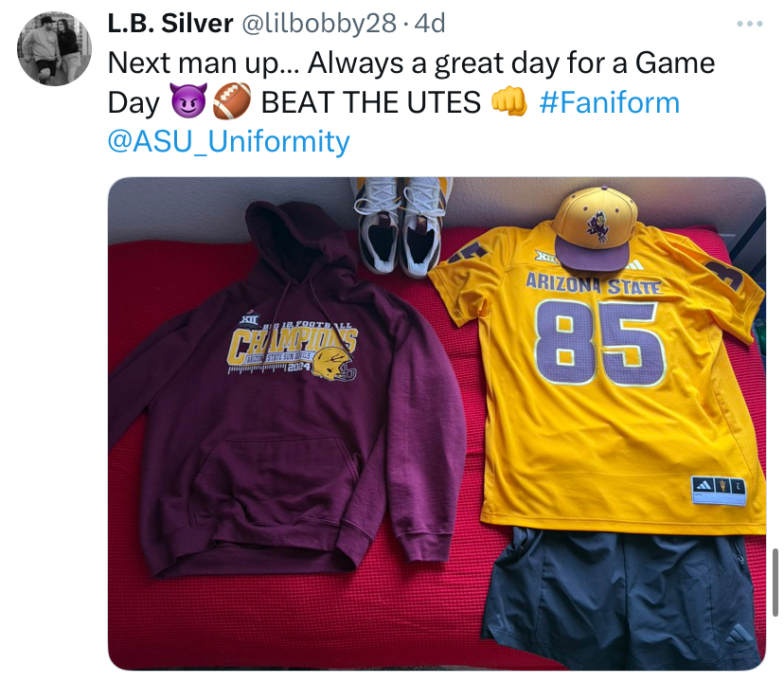Viewport: 784px width, 683px height.
Task: Click the vertical scrollbar thumb
Action: (775, 583)
